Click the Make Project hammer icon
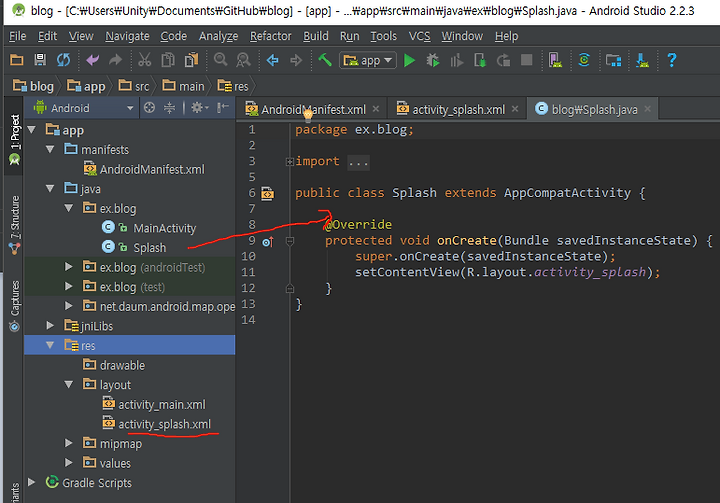This screenshot has width=720, height=503. coord(325,60)
